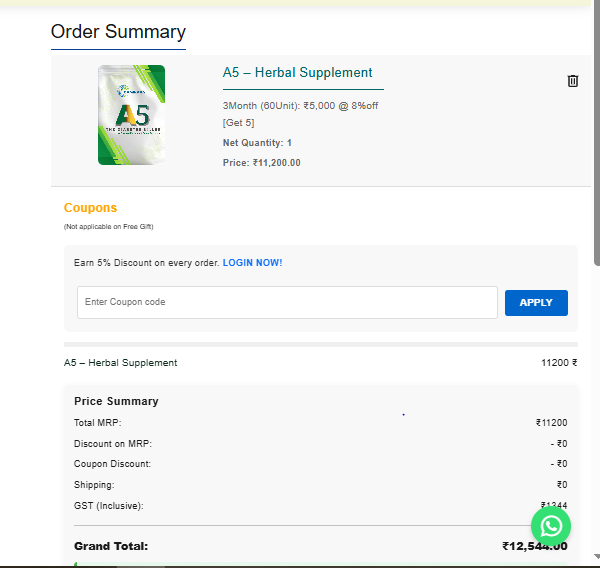Screen dimensions: 600x568
Task: Click the Price: ₹11,200.00 text
Action: 261,163
